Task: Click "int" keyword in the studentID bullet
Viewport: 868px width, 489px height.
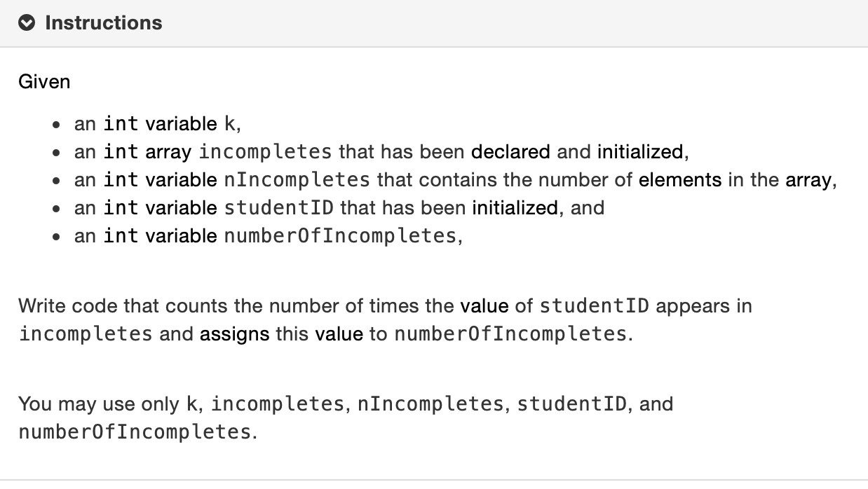Action: click(x=121, y=207)
